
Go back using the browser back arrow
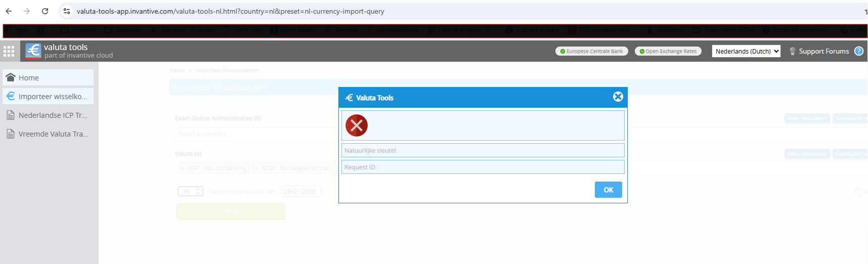coord(9,11)
